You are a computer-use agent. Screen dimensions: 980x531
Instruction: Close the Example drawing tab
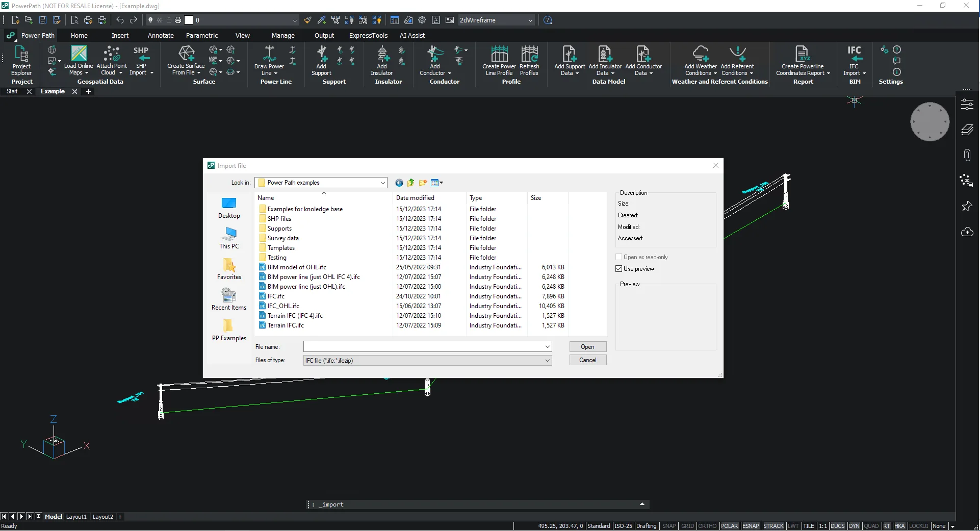pyautogui.click(x=74, y=91)
